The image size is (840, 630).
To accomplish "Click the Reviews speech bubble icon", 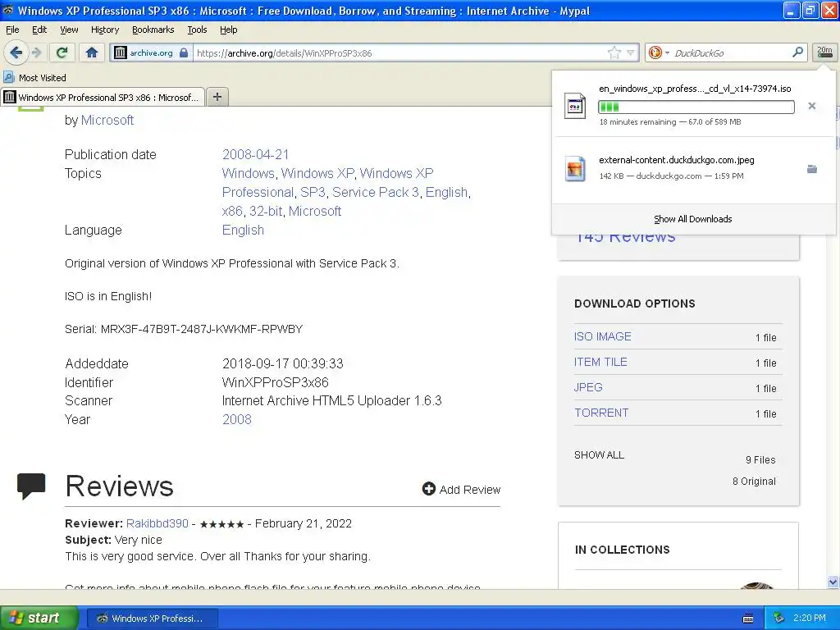I will click(x=31, y=486).
